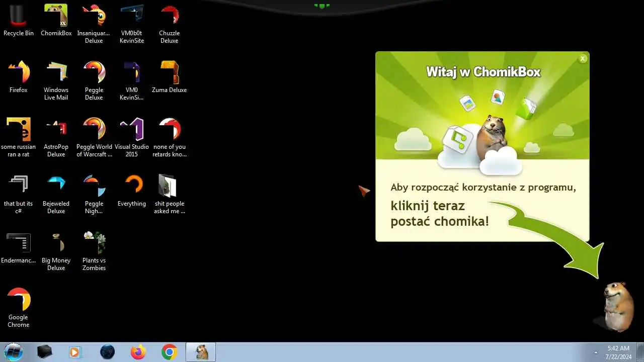The height and width of the screenshot is (362, 644).
Task: Close the Witaj w ChomikBox popup
Action: click(x=583, y=59)
